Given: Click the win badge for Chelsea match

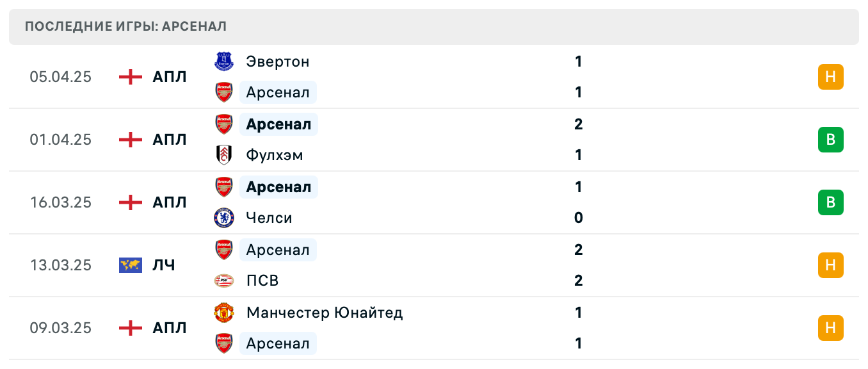Looking at the screenshot, I should click(830, 202).
